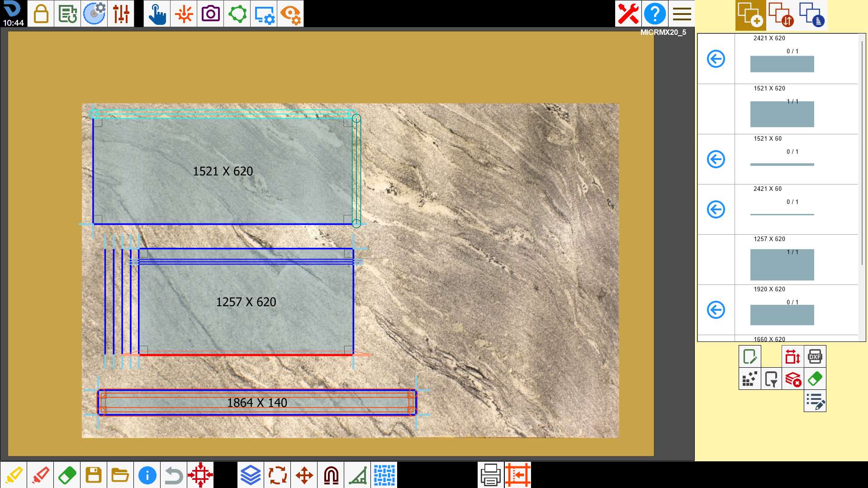This screenshot has height=488, width=868.
Task: Place the 2421 X 60 piece arrow
Action: (716, 209)
